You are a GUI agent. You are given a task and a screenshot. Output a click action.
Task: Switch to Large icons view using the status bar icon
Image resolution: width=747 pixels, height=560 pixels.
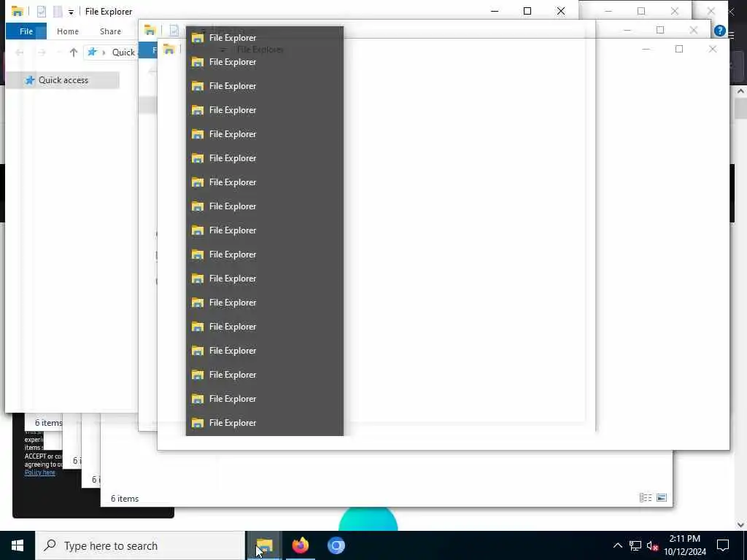pyautogui.click(x=661, y=497)
